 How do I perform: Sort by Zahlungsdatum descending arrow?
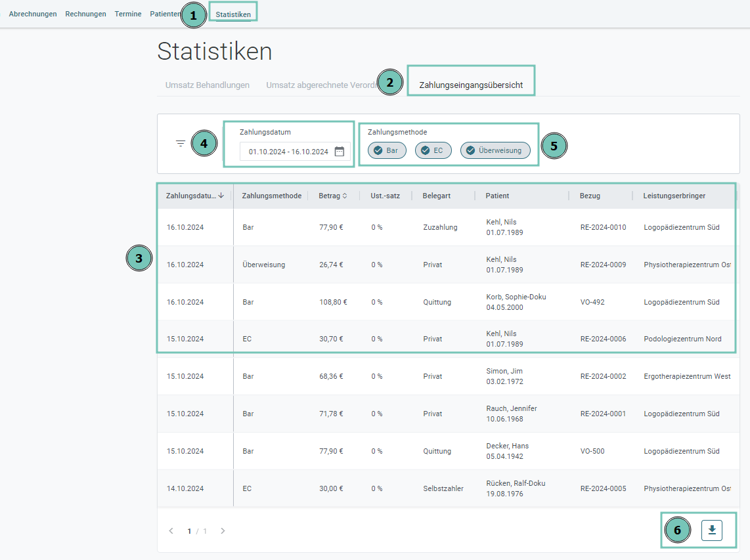pyautogui.click(x=221, y=196)
